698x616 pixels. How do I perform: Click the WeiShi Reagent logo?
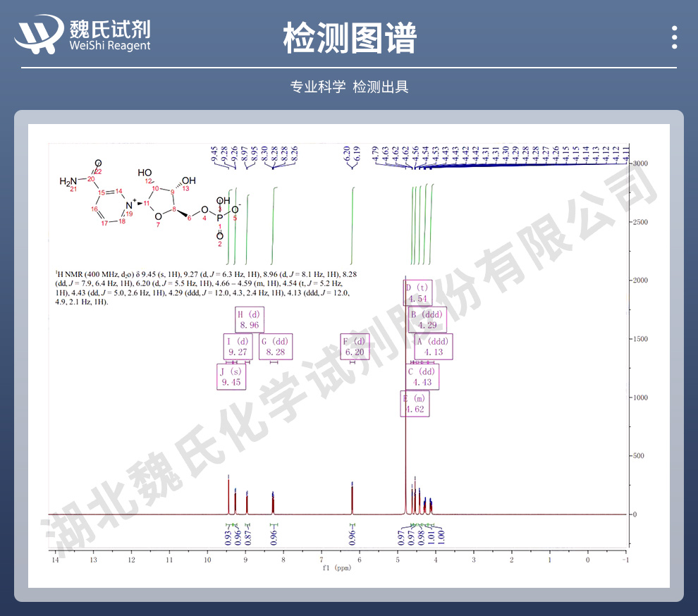point(84,35)
